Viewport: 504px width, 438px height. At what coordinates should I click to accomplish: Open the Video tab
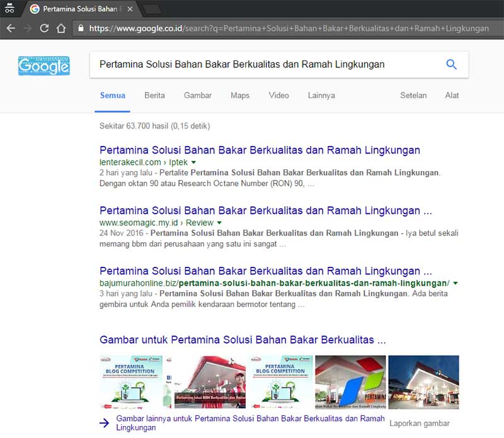tap(278, 96)
